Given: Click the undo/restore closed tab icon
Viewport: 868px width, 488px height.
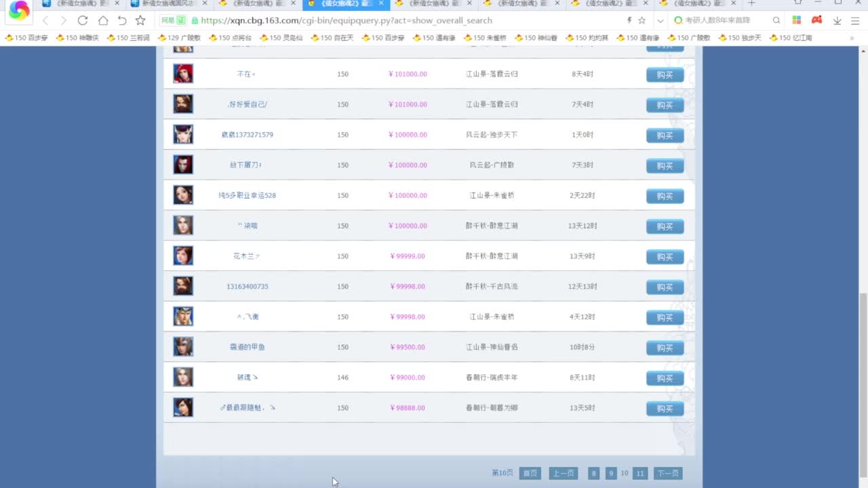Looking at the screenshot, I should (122, 20).
